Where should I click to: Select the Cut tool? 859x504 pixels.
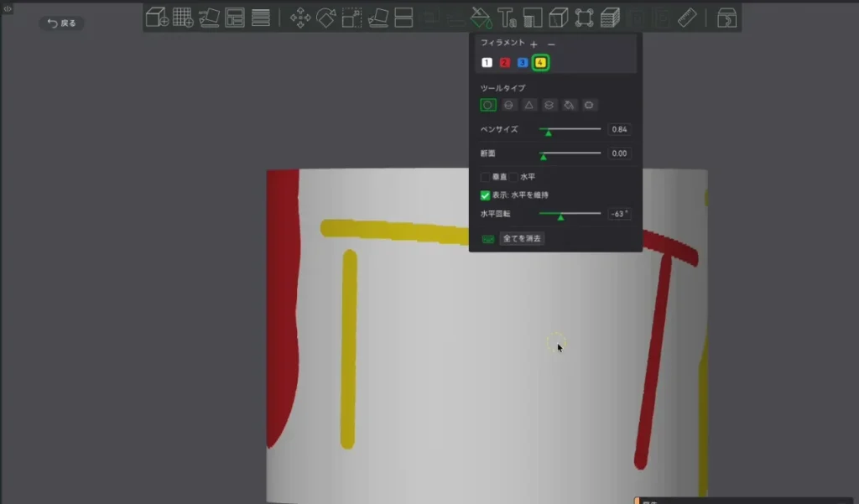[x=403, y=18]
